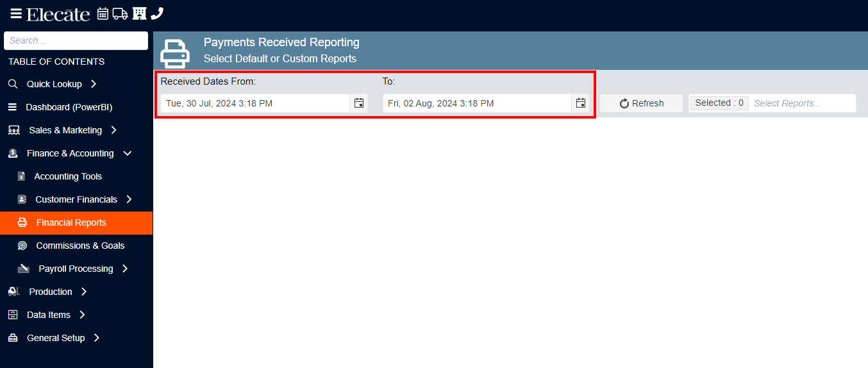Expand the General Setup chevron
The width and height of the screenshot is (868, 368).
tap(97, 338)
